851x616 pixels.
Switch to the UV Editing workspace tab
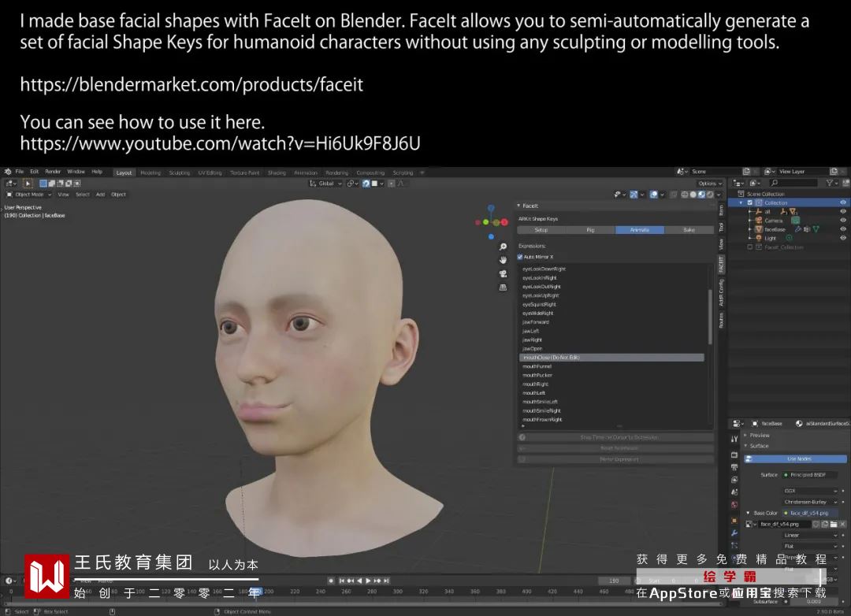pos(210,173)
